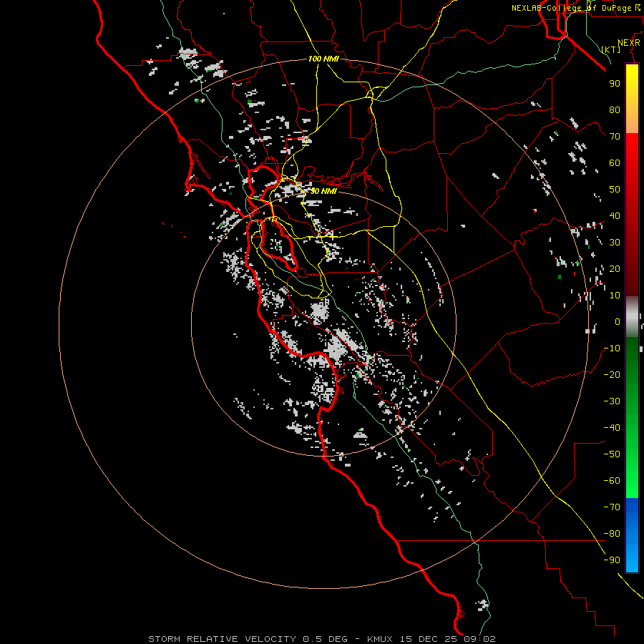This screenshot has width=644, height=644.
Task: Click the -10 knot scale label
Action: tap(612, 348)
